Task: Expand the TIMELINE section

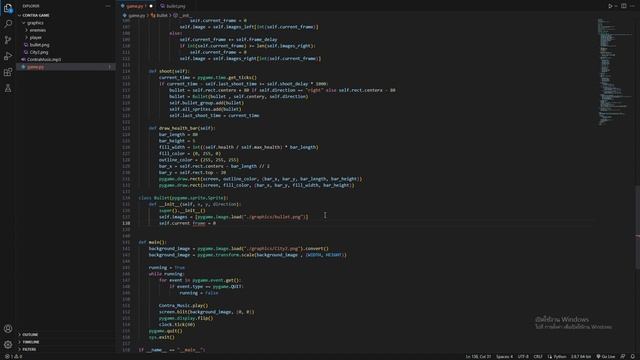Action: (x=31, y=342)
